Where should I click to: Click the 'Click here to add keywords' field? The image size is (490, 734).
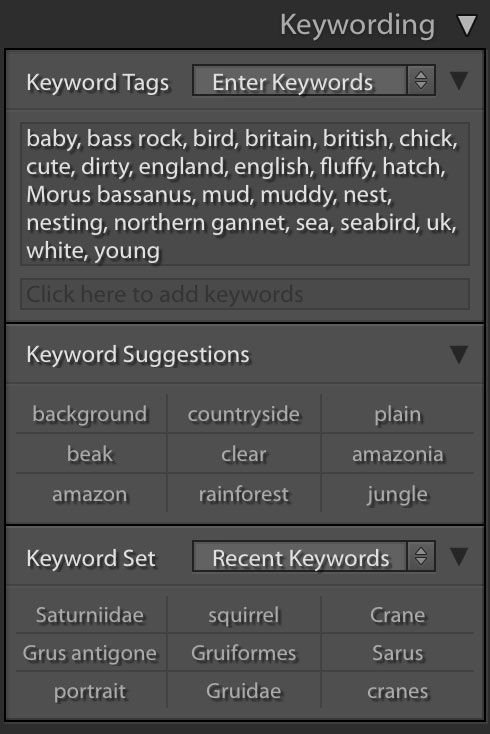click(245, 294)
